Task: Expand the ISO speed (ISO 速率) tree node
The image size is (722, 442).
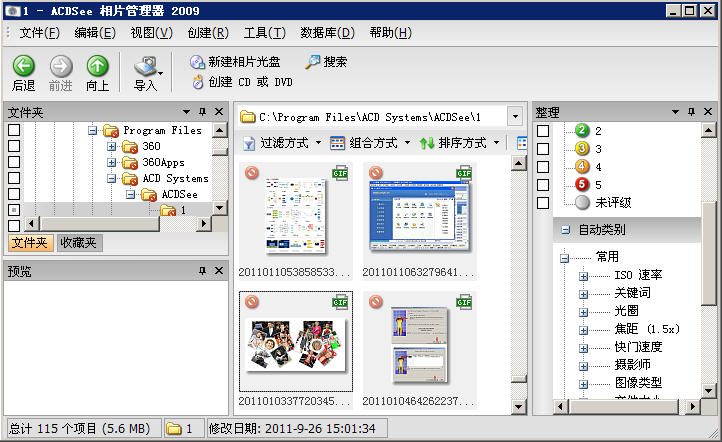Action: [x=584, y=275]
